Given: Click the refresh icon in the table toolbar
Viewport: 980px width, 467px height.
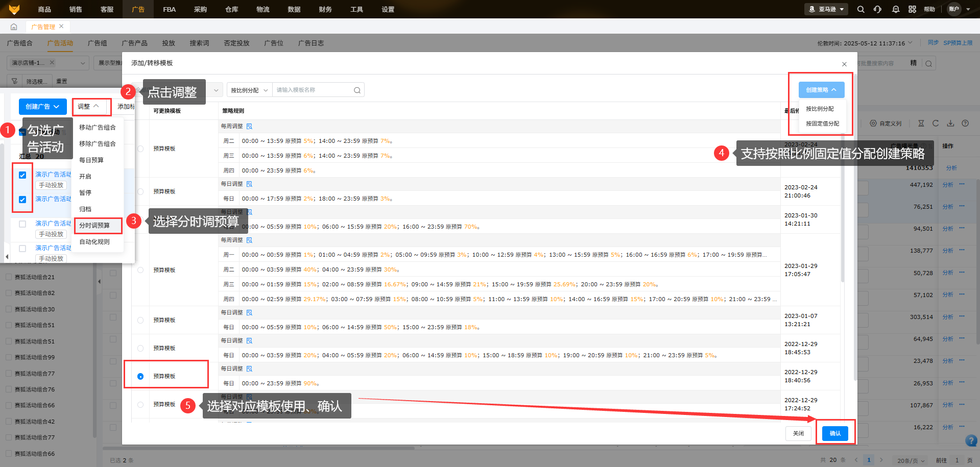Looking at the screenshot, I should point(936,124).
